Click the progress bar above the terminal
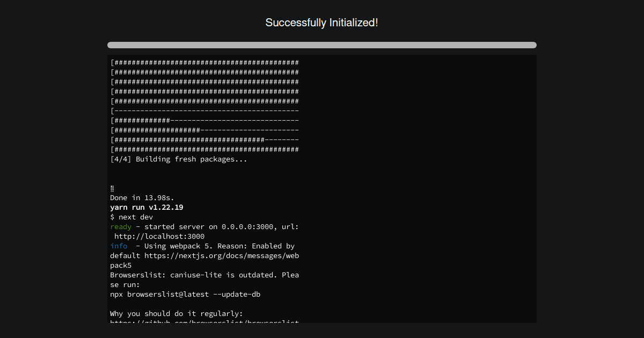The image size is (644, 338). pyautogui.click(x=321, y=45)
